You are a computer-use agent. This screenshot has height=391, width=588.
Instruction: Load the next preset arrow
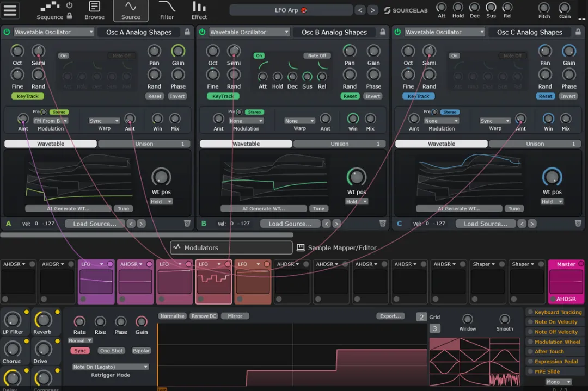pyautogui.click(x=372, y=10)
